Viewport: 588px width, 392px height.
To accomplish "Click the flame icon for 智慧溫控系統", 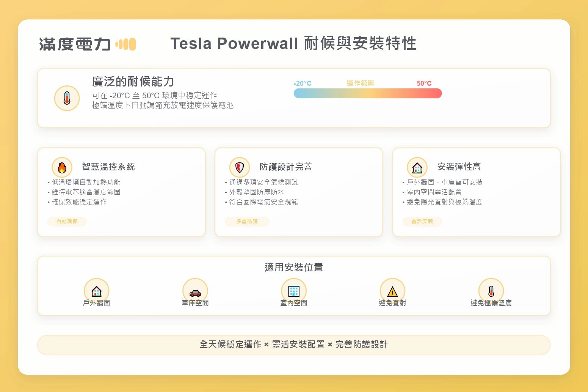I will (x=62, y=167).
